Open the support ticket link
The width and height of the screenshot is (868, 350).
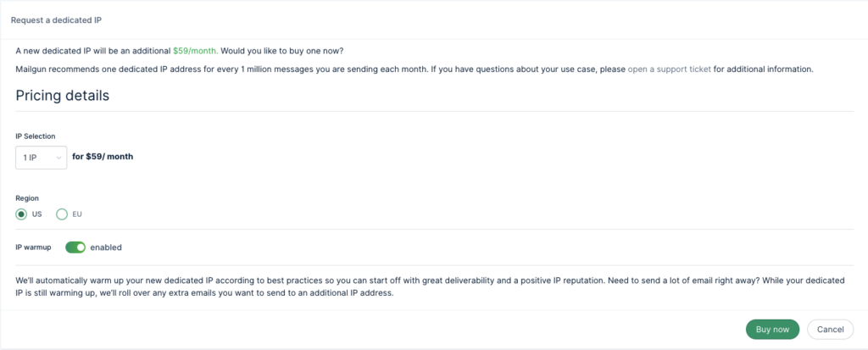tap(670, 69)
